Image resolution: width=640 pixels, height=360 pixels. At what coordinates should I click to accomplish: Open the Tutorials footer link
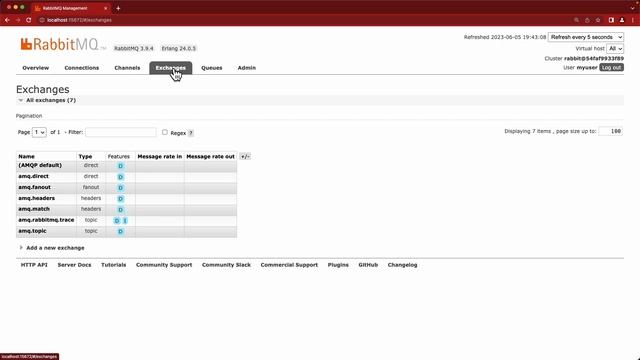[113, 265]
